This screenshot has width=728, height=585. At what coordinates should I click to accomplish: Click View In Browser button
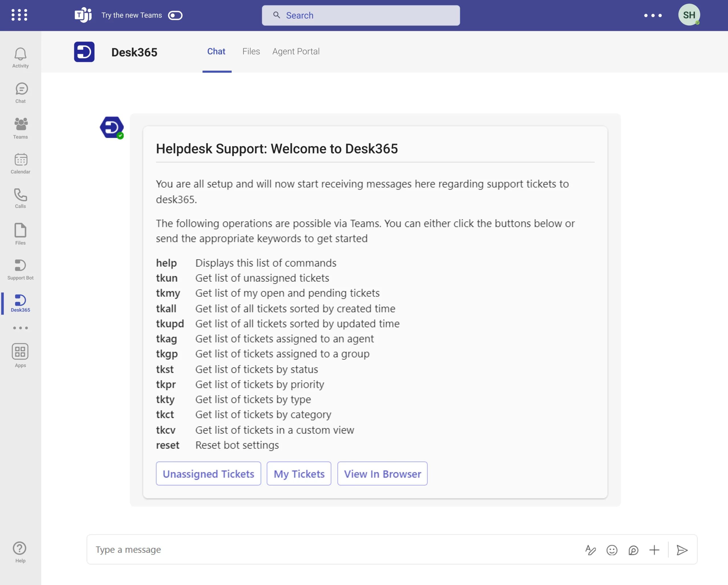click(x=382, y=473)
